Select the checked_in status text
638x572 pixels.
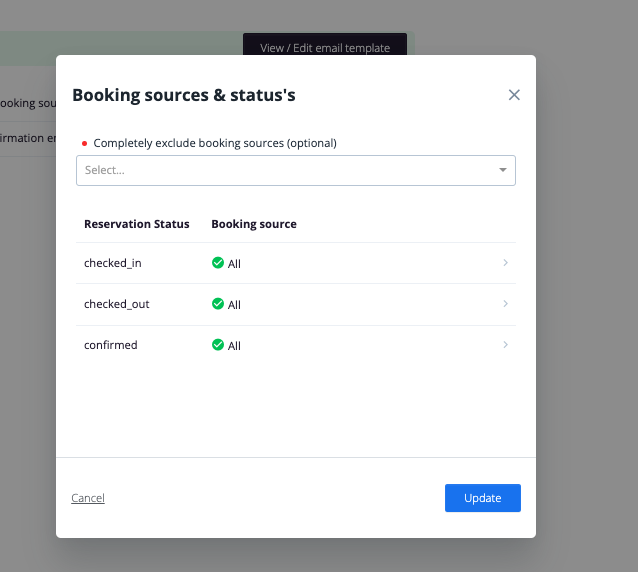(113, 263)
